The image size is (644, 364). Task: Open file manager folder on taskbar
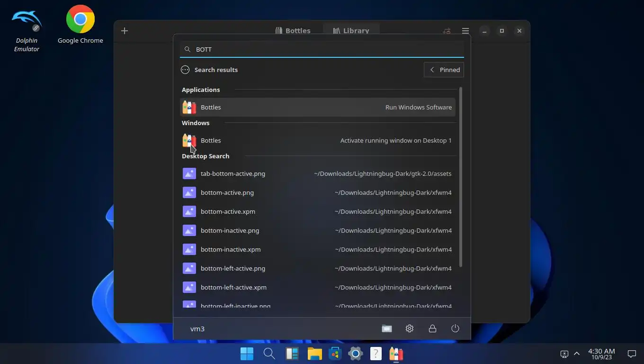pyautogui.click(x=314, y=354)
